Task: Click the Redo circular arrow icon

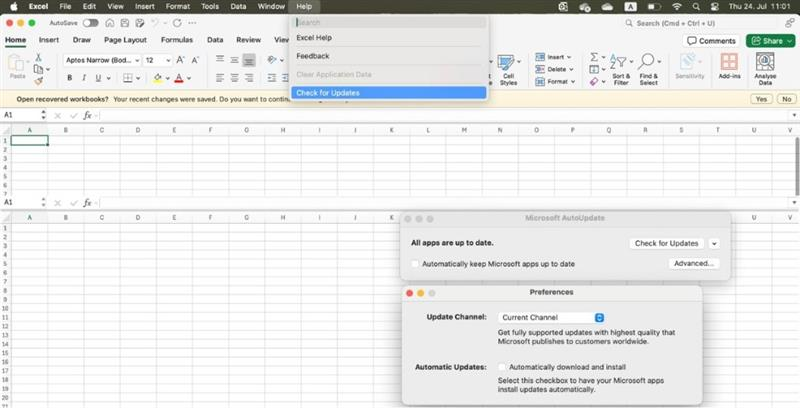Action: (177, 23)
